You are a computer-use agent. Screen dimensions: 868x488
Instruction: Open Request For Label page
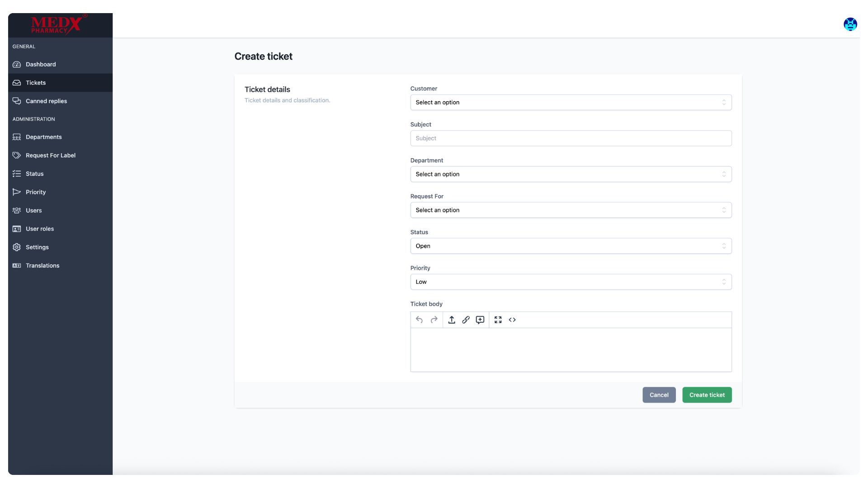click(60, 155)
